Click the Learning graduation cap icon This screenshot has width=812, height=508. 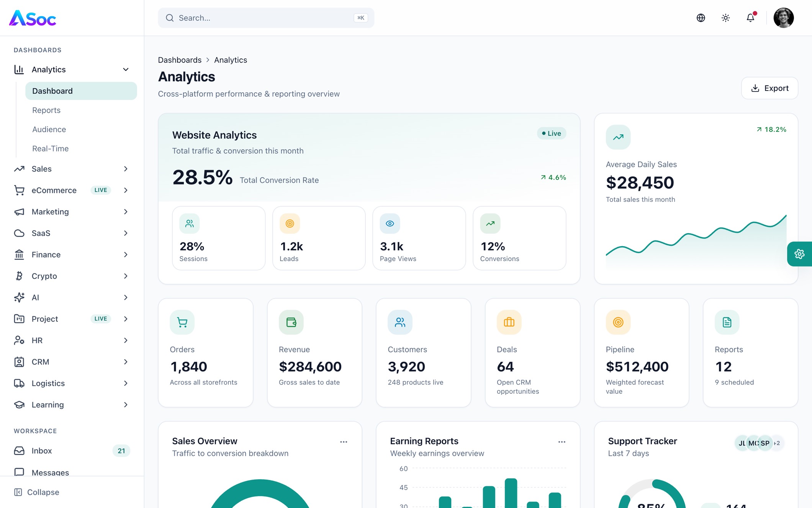(19, 405)
